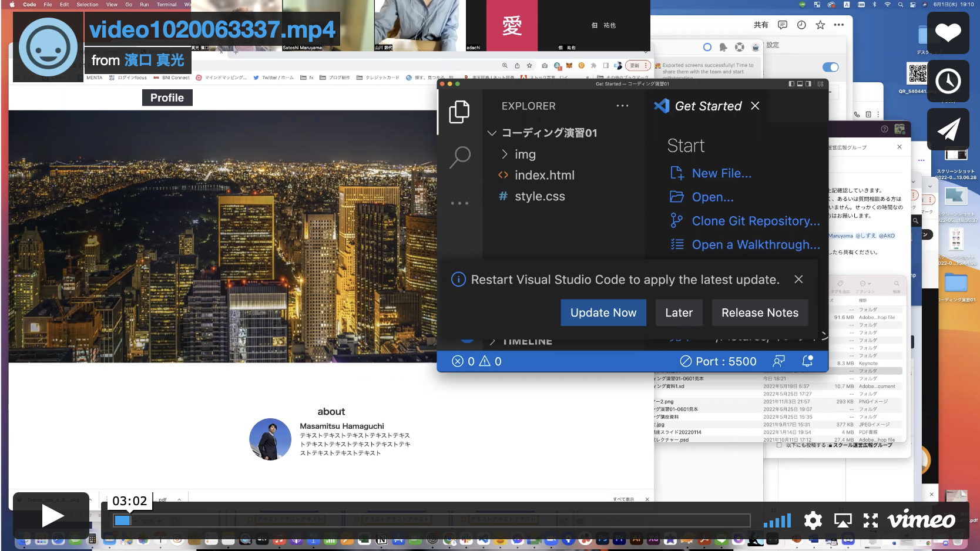Expand the img folder in Explorer

(x=504, y=154)
